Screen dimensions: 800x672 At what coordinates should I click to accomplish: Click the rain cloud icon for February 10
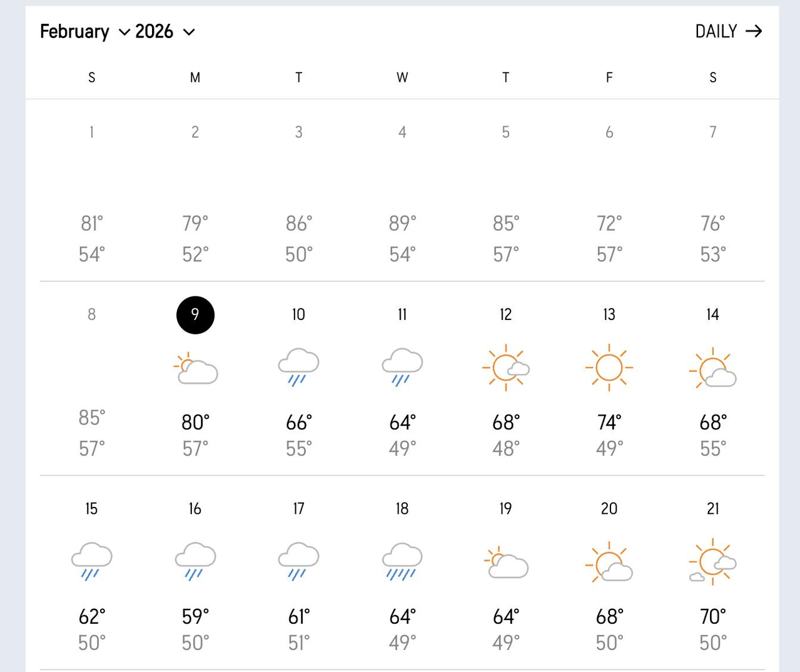coord(298,367)
